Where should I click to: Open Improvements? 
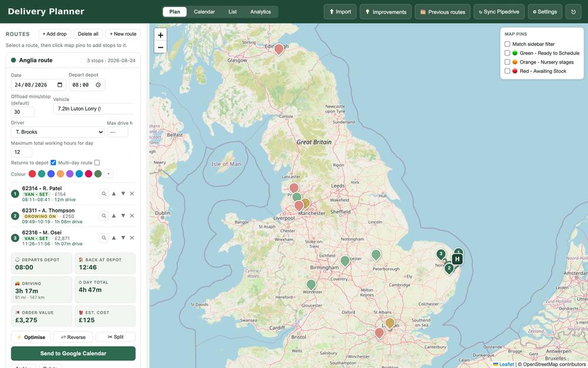click(x=386, y=12)
